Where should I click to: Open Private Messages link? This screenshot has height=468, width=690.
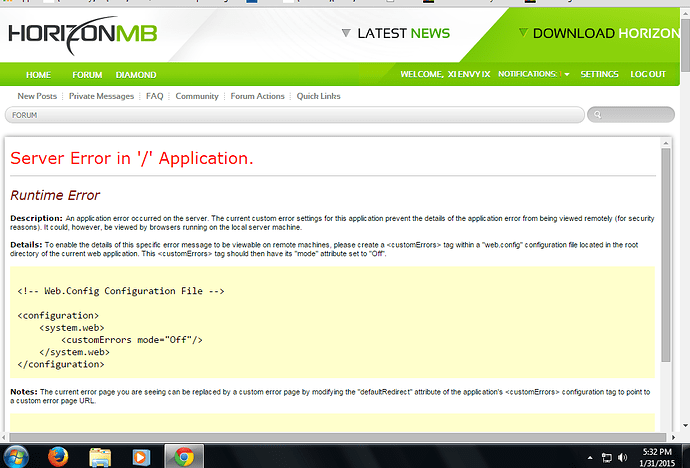coord(101,96)
